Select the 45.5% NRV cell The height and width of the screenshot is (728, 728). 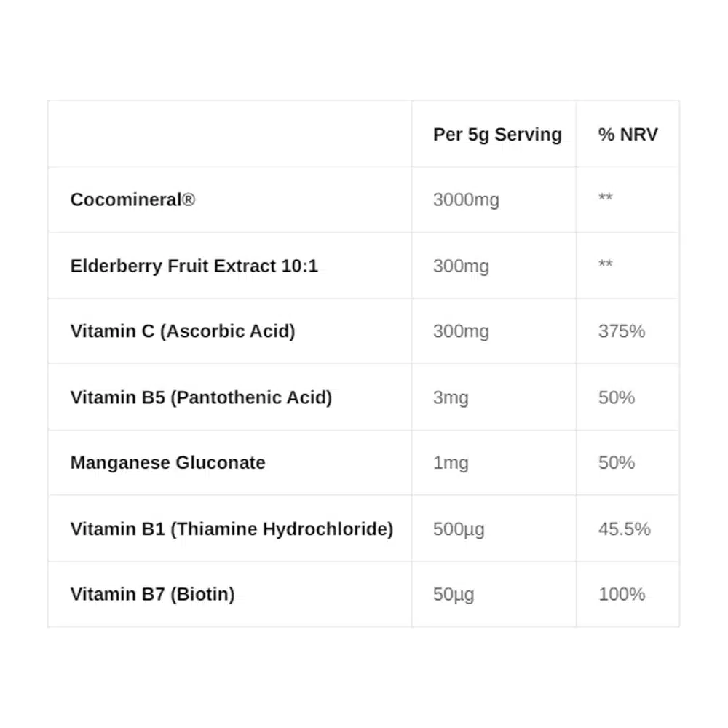(x=624, y=529)
